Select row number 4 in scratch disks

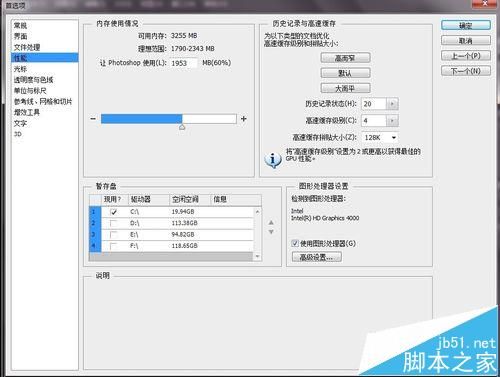[95, 246]
